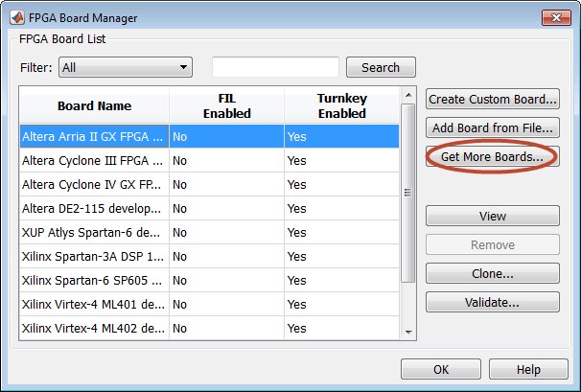Click the FIL Enabled column header

227,105
